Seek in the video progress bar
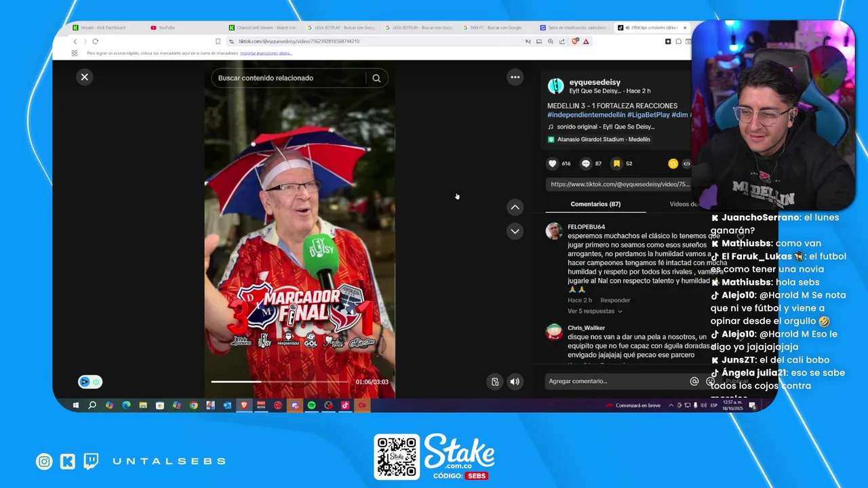868x488 pixels. [x=279, y=382]
